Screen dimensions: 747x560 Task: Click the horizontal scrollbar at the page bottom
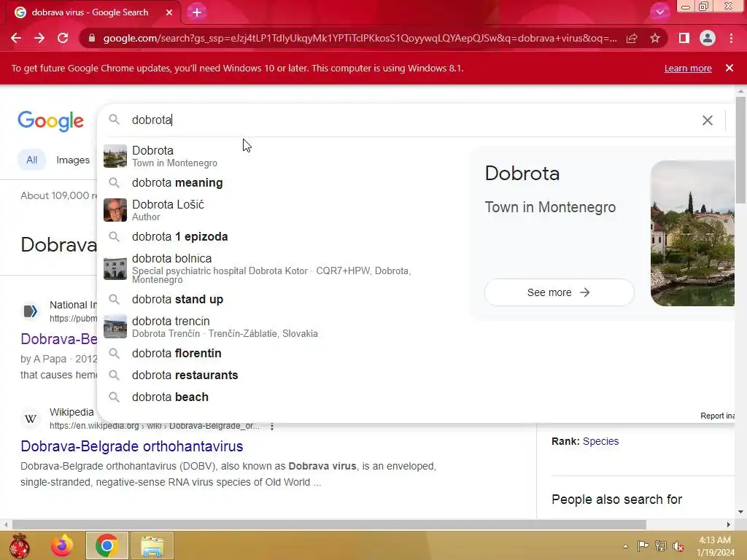(x=329, y=525)
